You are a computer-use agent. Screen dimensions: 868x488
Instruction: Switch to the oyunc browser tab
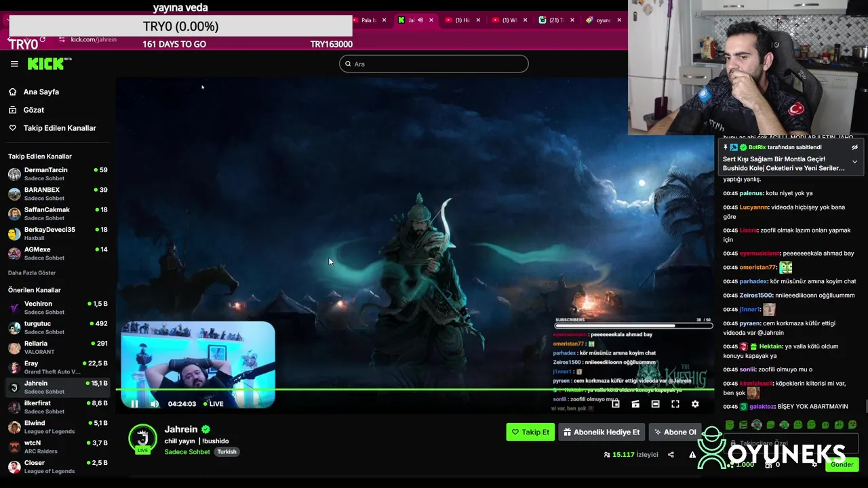click(x=604, y=20)
